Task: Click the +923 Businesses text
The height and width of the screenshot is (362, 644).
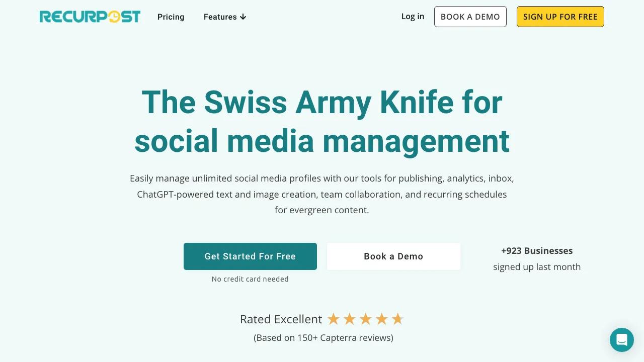Action: (537, 251)
